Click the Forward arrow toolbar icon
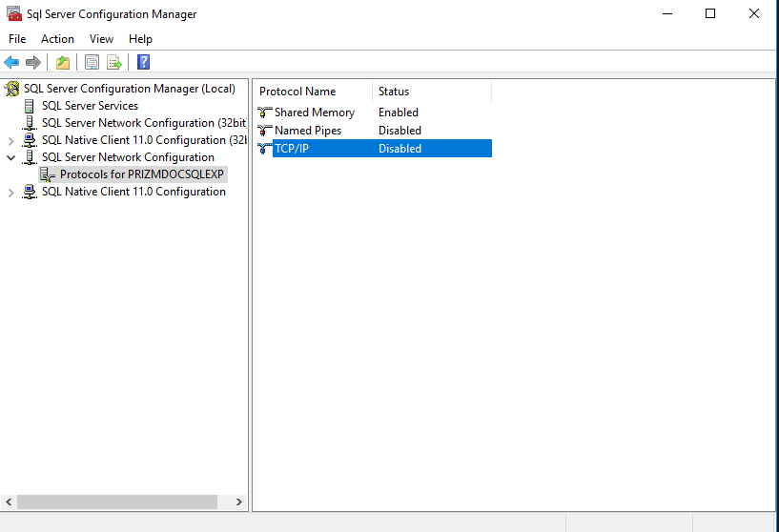This screenshot has height=532, width=779. tap(33, 62)
